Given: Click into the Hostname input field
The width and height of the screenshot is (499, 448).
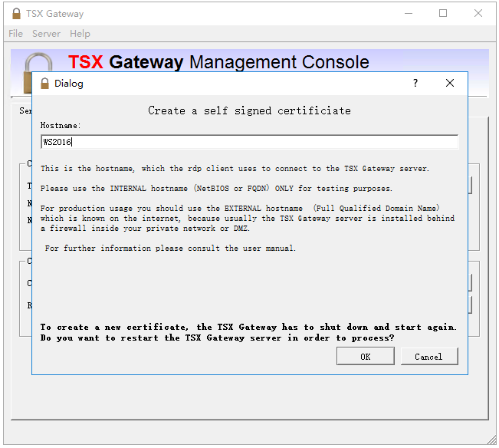Looking at the screenshot, I should tap(250, 142).
